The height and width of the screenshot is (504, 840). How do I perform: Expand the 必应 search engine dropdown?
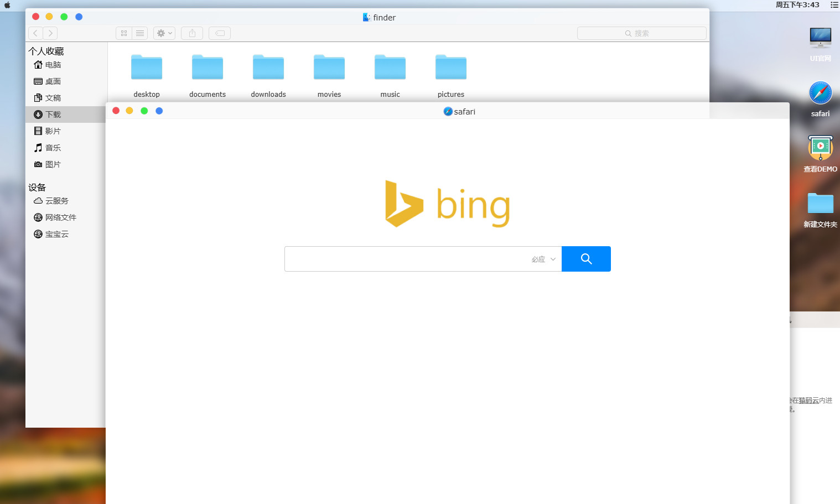tap(543, 259)
